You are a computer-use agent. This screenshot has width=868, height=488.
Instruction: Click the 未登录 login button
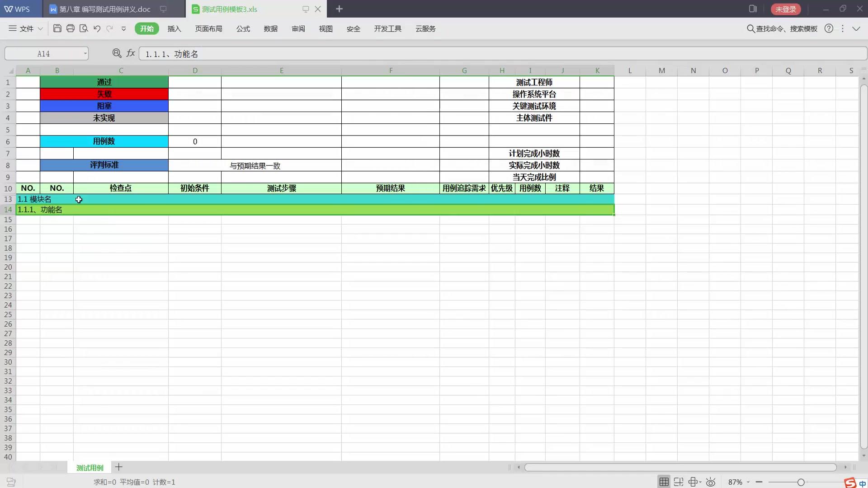point(786,9)
